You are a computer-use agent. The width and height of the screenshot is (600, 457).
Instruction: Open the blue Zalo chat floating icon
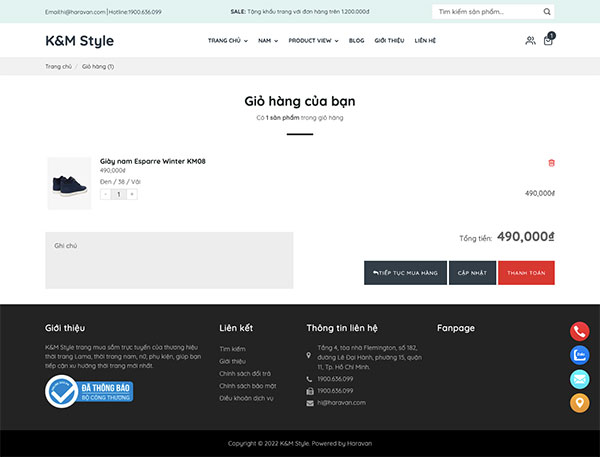(579, 355)
